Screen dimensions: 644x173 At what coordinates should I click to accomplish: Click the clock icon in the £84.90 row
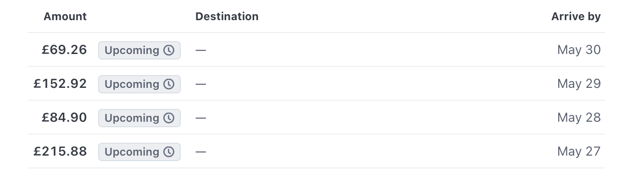click(x=169, y=118)
